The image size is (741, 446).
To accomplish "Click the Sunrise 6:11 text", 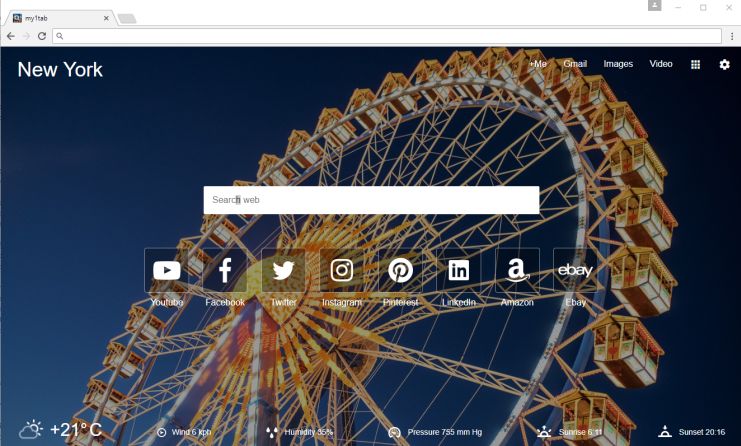I will tap(580, 432).
